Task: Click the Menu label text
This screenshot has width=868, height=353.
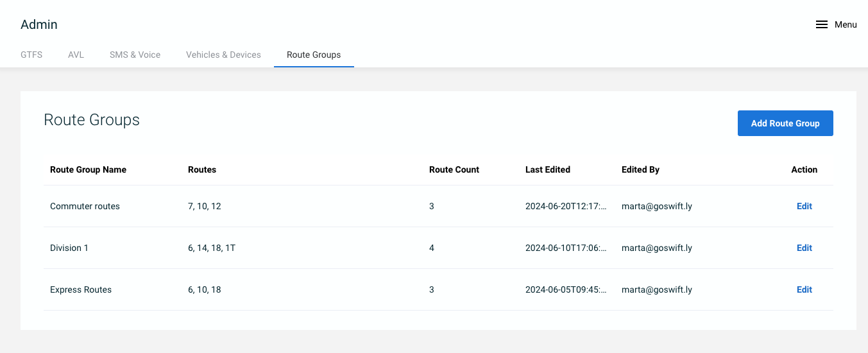Action: (846, 24)
